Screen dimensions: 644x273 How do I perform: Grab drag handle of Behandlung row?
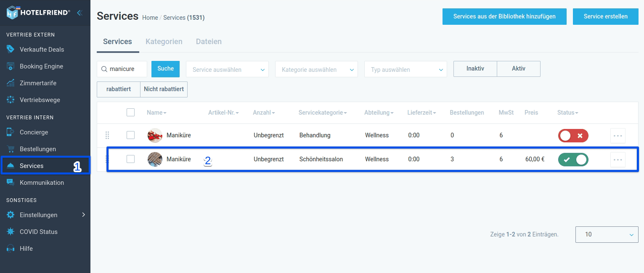point(107,135)
